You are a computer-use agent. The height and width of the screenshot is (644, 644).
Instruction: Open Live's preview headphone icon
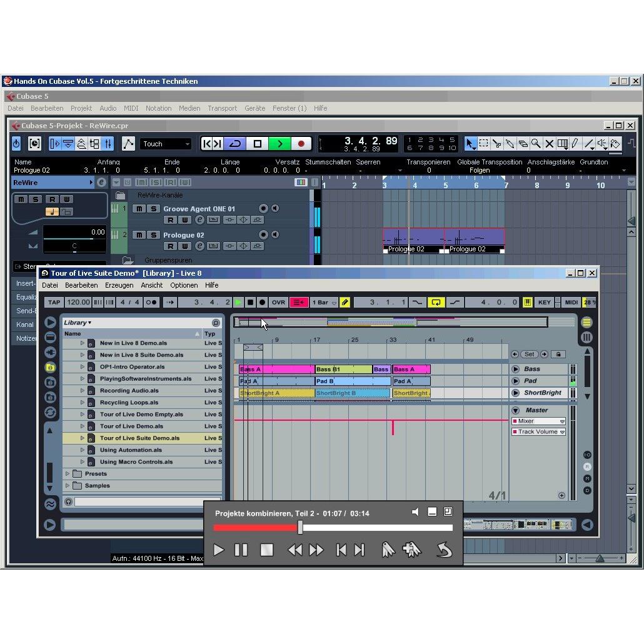(x=68, y=501)
